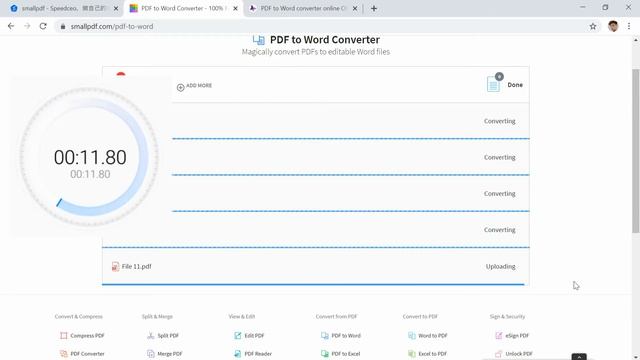Click the Convert & Compress category heading
640x360 pixels.
[x=79, y=316]
